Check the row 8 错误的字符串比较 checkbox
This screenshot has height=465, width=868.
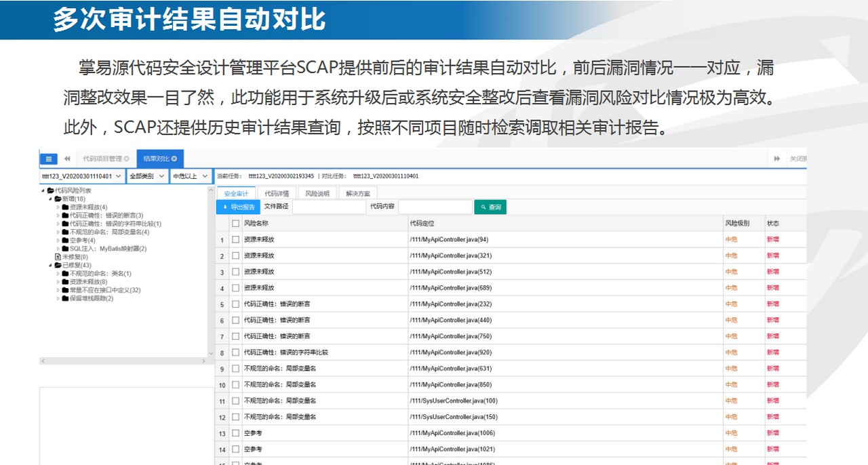click(x=235, y=352)
